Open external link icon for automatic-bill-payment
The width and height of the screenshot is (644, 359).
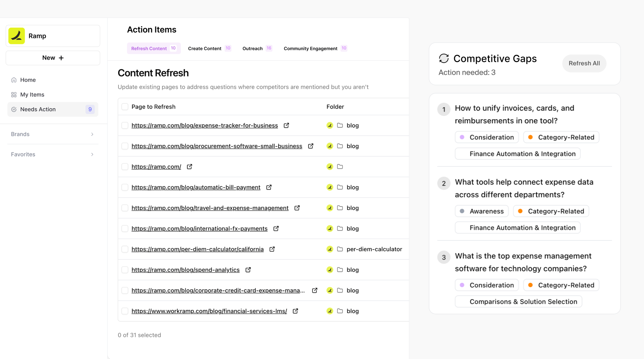click(x=269, y=187)
